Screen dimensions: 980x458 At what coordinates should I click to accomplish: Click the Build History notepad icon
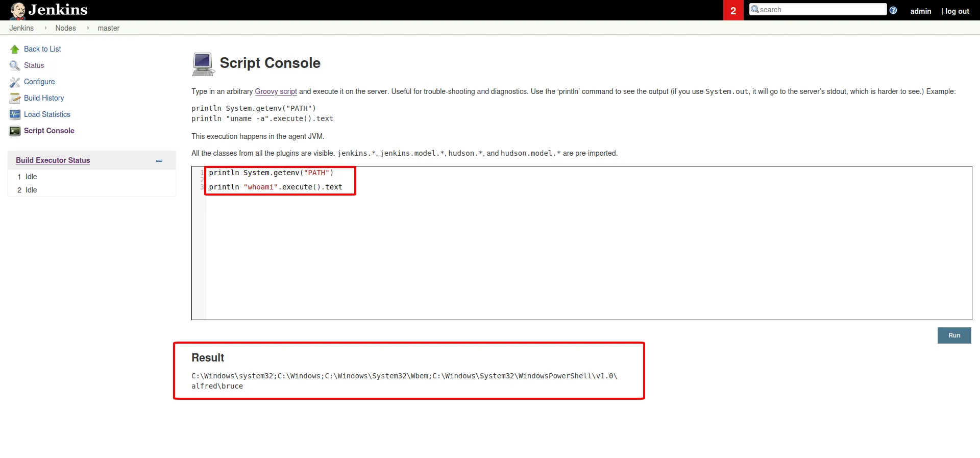15,99
